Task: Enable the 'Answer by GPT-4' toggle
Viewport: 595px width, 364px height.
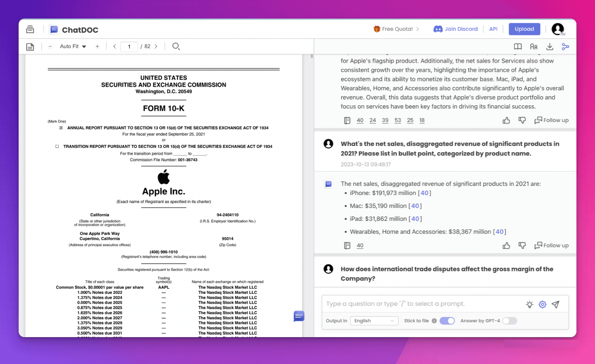Action: (x=509, y=321)
